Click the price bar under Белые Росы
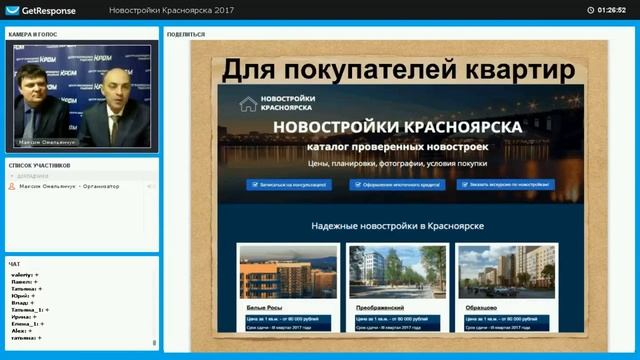This screenshot has height=360, width=640. 288,319
